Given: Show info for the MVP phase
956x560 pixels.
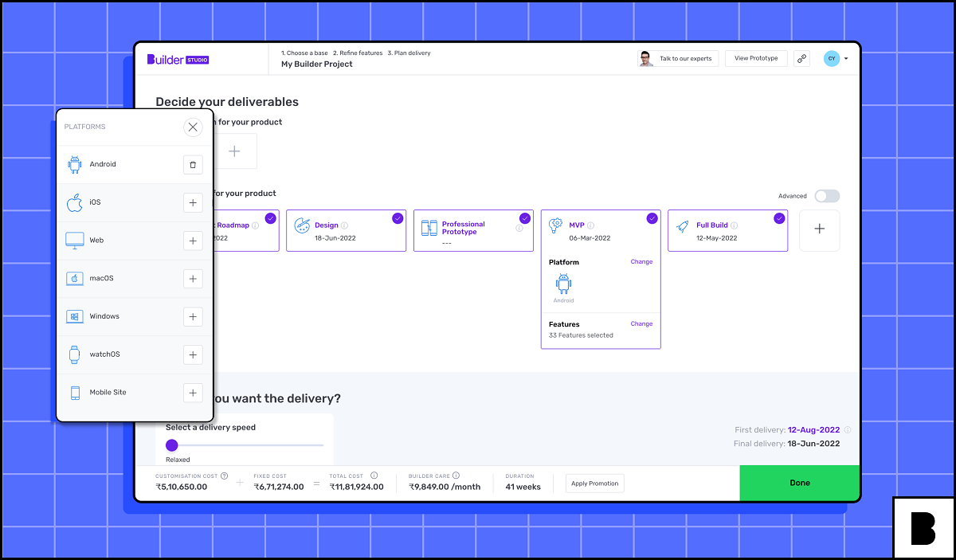Looking at the screenshot, I should pyautogui.click(x=591, y=225).
